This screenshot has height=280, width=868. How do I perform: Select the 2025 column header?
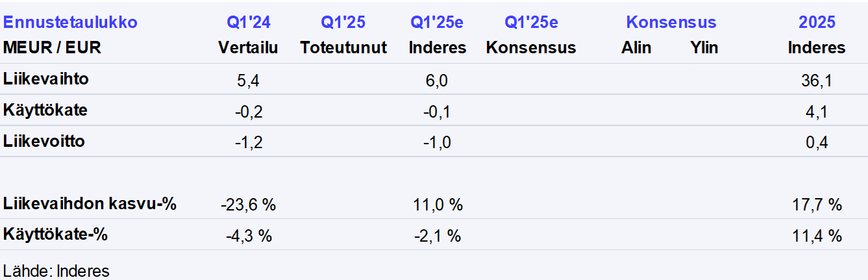[x=816, y=22]
